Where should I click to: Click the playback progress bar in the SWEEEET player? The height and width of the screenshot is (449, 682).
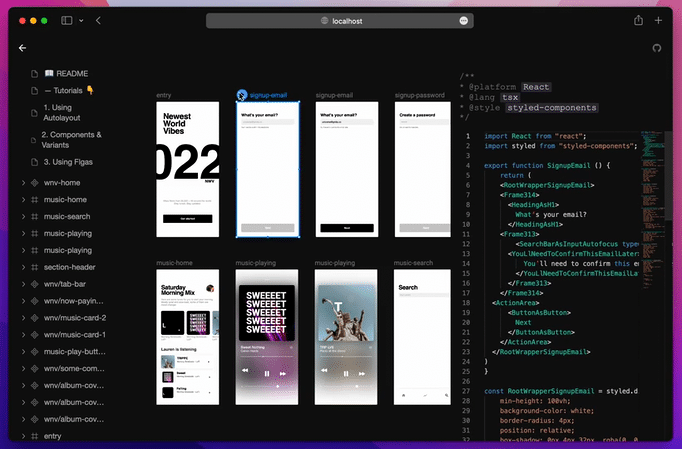(267, 356)
